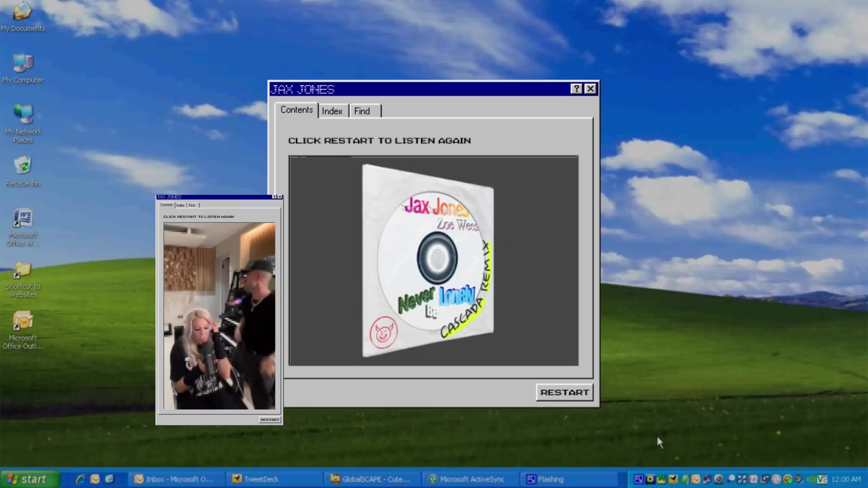Launch Internet Explorer from Quick Launch
Viewport: 868px width, 488px height.
(x=80, y=479)
